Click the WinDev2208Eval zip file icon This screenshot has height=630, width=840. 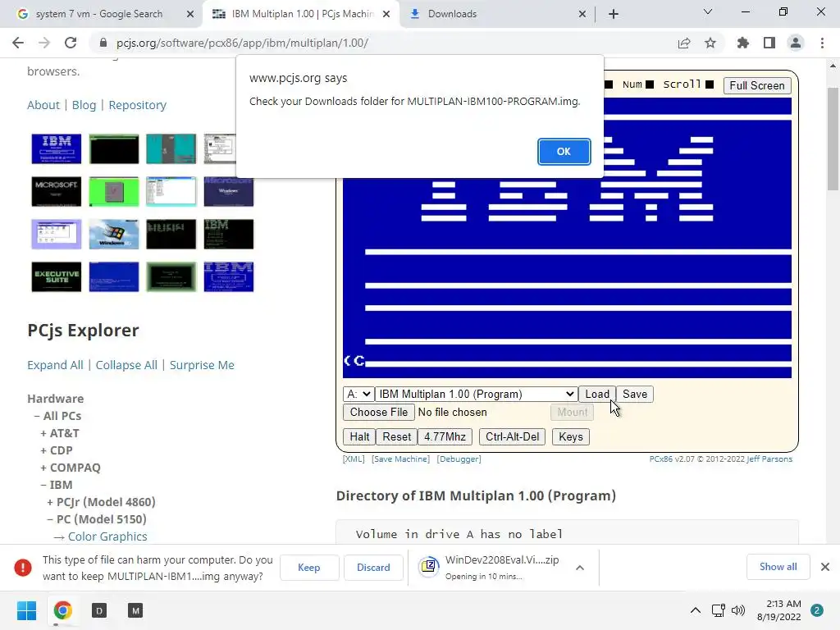(x=429, y=566)
